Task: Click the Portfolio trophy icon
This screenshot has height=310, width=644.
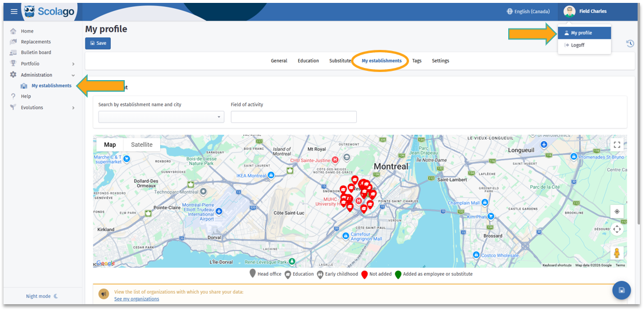Action: pos(13,63)
